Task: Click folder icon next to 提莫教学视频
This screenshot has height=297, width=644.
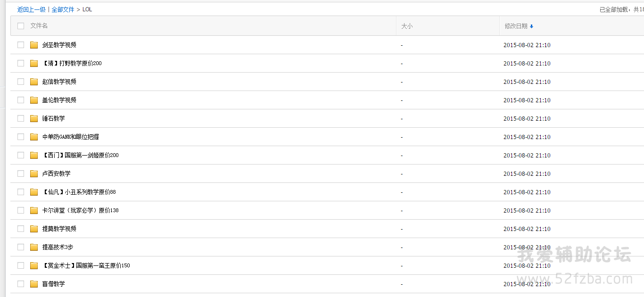Action: point(34,229)
